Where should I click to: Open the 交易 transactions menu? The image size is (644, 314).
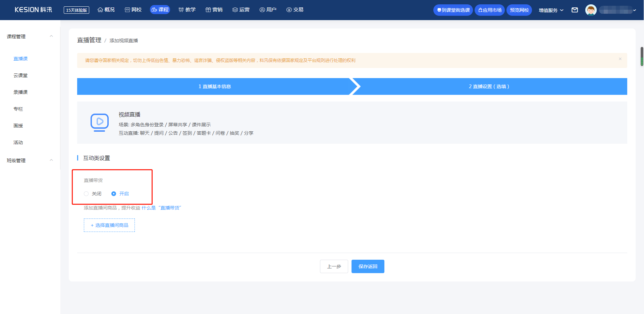pos(295,10)
